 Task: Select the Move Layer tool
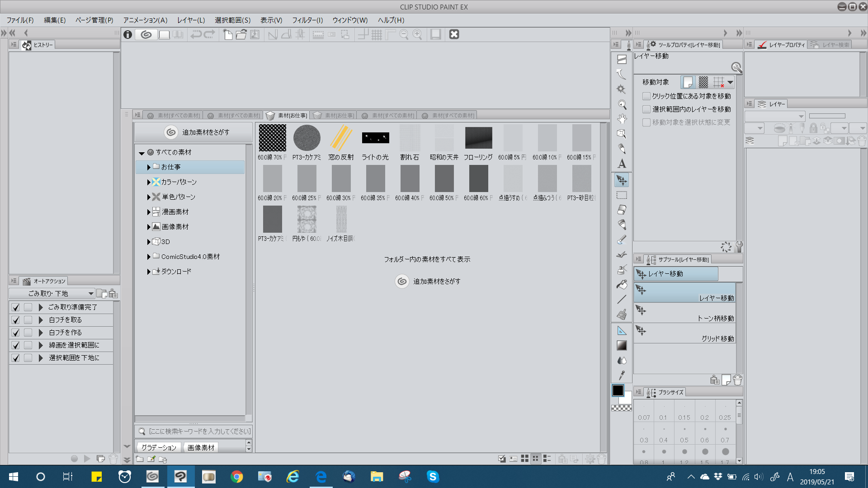click(622, 180)
